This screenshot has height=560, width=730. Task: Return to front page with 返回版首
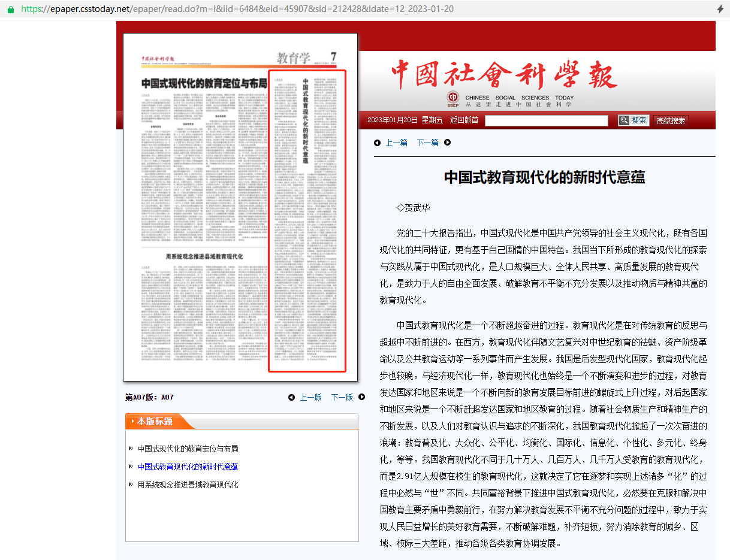click(464, 120)
